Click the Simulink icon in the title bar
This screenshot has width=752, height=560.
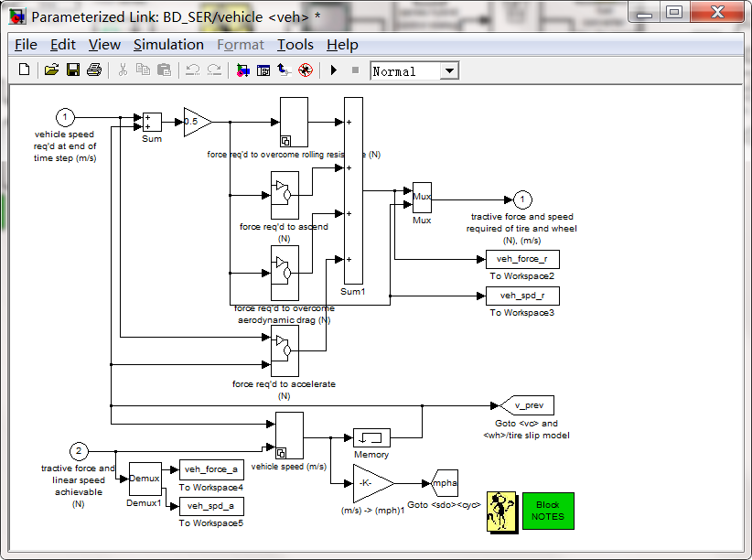click(x=17, y=16)
